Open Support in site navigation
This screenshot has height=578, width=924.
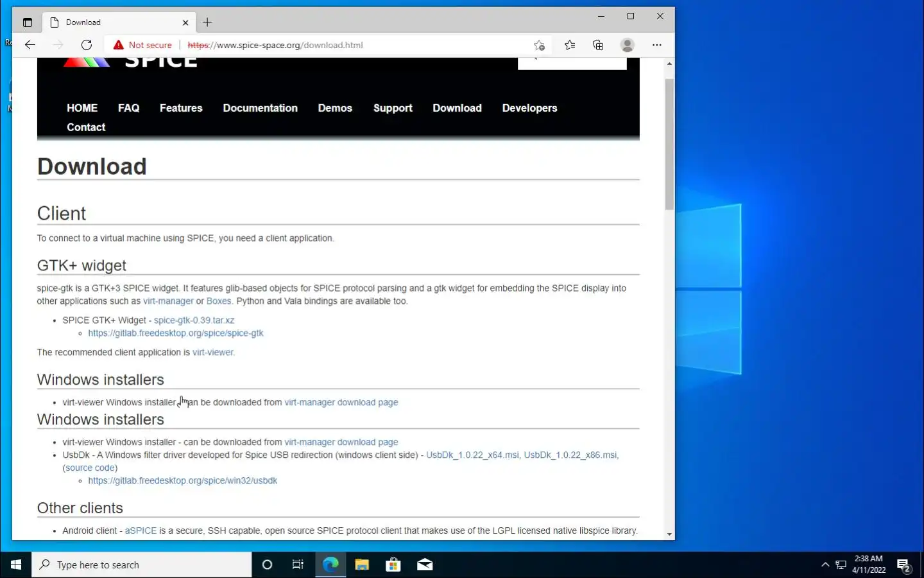pyautogui.click(x=393, y=108)
